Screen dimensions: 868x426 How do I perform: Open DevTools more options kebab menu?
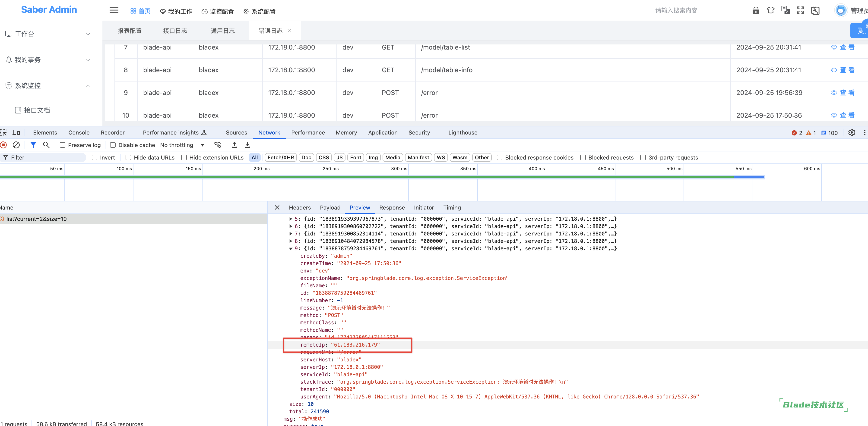[x=864, y=133]
